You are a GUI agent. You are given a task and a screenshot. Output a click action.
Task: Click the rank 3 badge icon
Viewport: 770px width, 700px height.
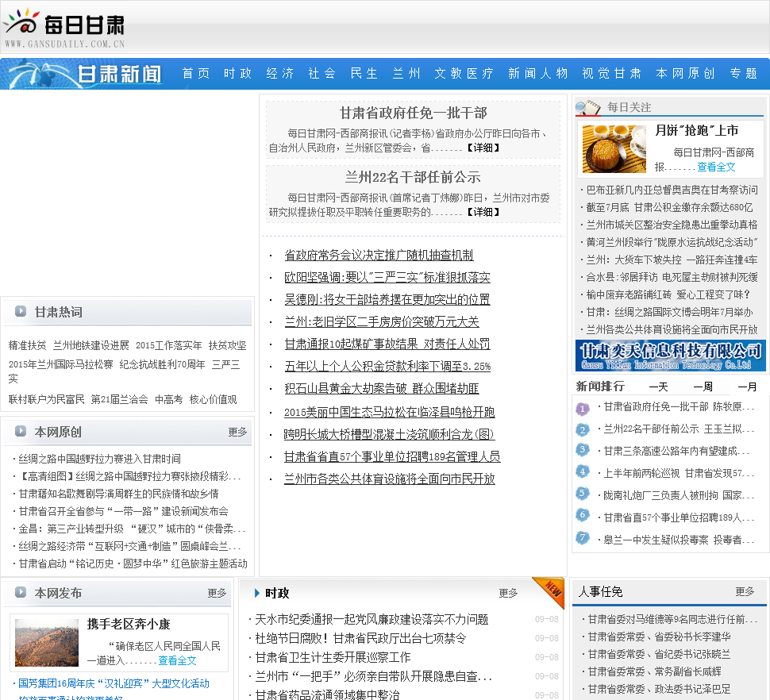(583, 450)
